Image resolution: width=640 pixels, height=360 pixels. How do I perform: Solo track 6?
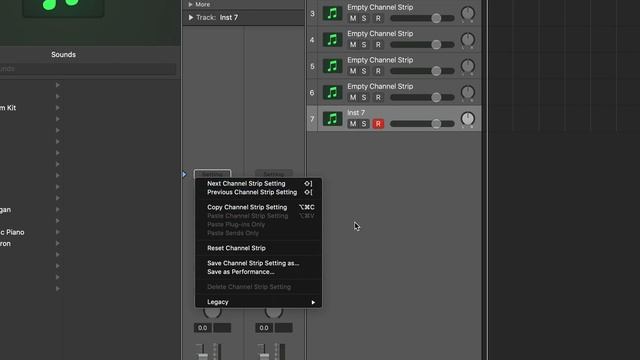pyautogui.click(x=364, y=98)
